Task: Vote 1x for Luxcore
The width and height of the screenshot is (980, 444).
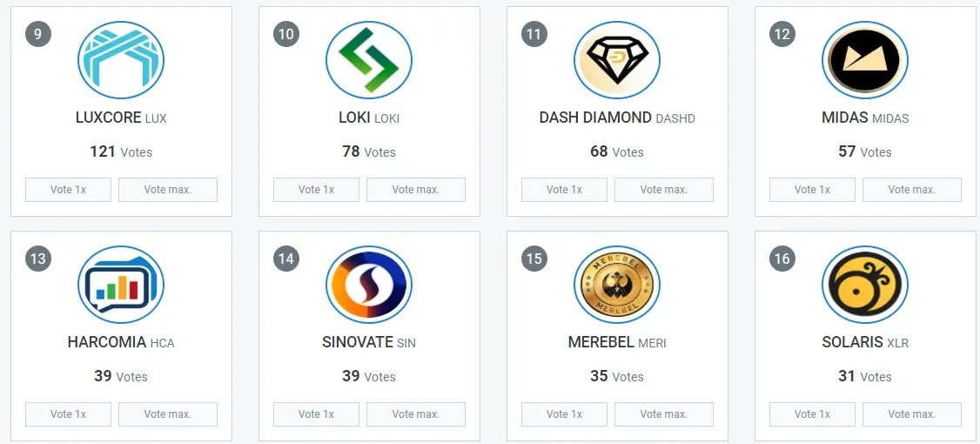Action: [68, 190]
